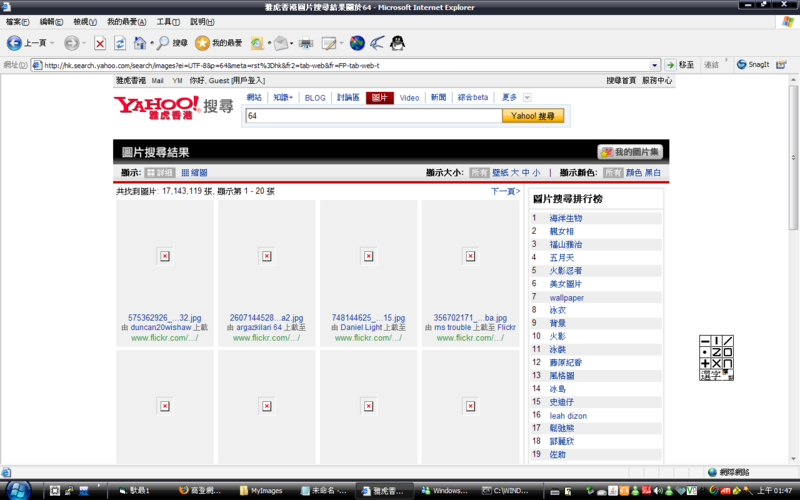Open the 我的圖片集 button
Viewport: 800px width, 500px height.
pos(630,152)
